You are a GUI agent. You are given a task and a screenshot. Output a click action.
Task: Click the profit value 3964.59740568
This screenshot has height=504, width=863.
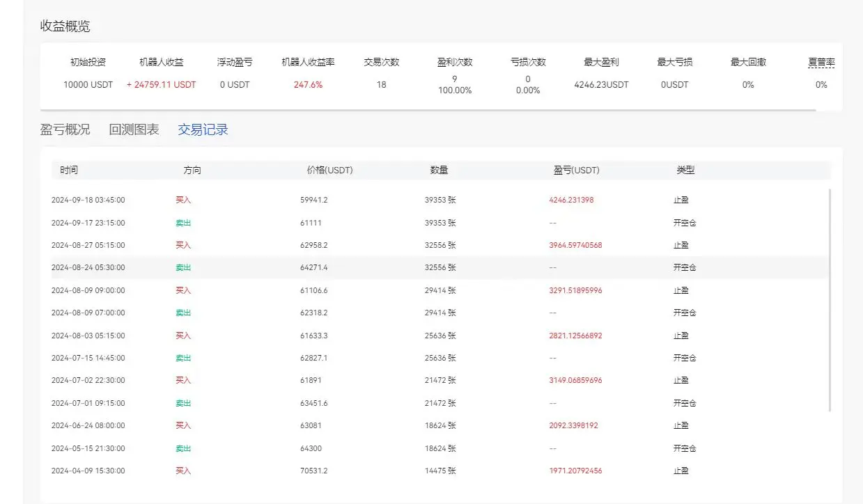(x=575, y=245)
